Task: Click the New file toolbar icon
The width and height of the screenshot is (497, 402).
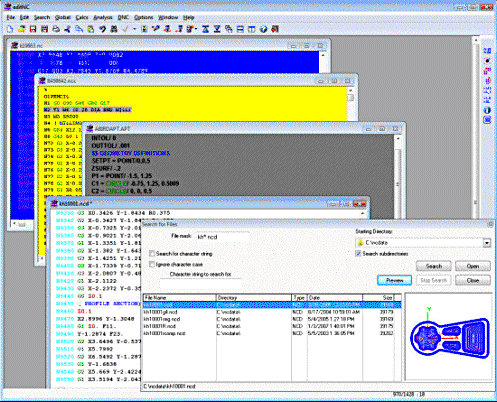Action: (10, 29)
